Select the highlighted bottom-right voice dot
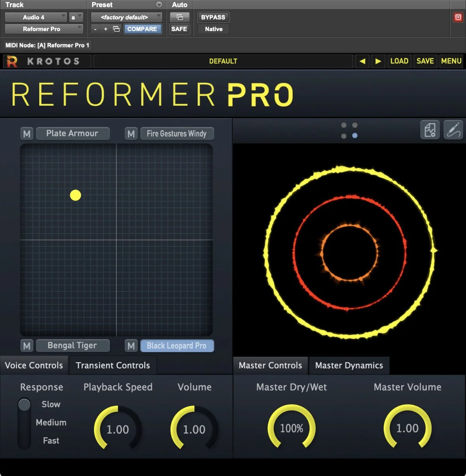 pyautogui.click(x=355, y=136)
